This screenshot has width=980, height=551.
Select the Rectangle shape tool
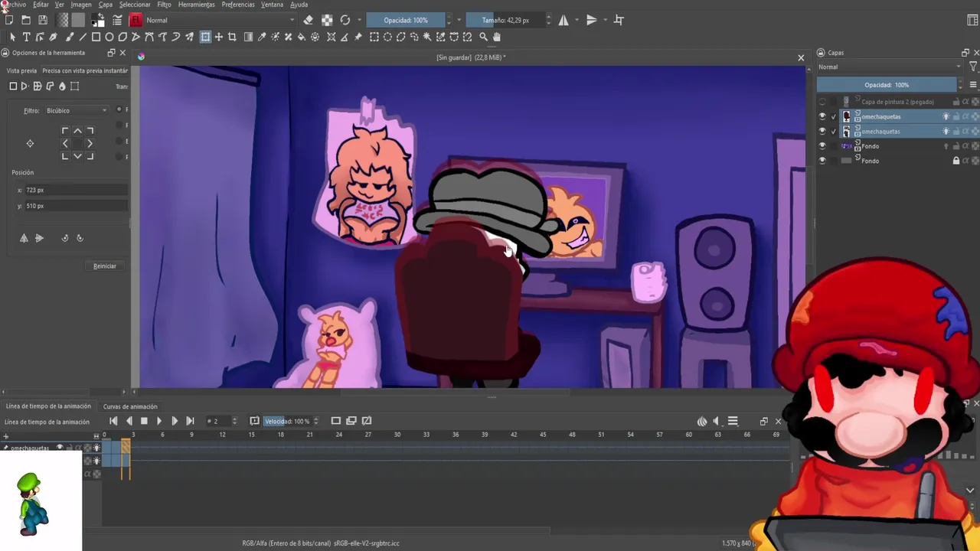(x=96, y=37)
